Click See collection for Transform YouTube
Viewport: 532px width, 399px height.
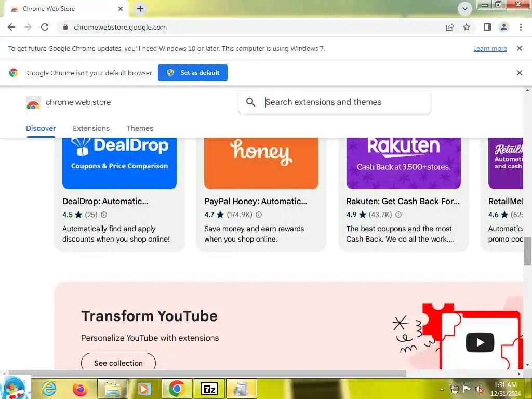[x=118, y=363]
